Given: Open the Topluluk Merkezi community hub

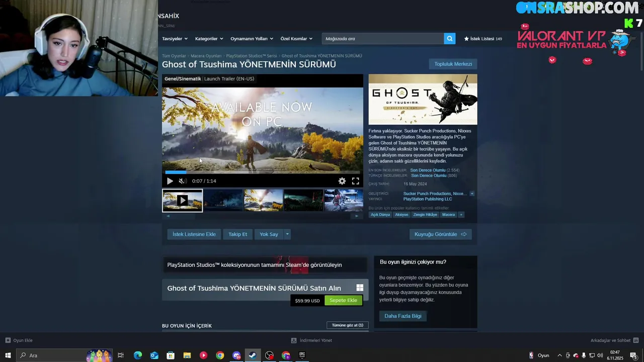Looking at the screenshot, I should click(x=453, y=64).
